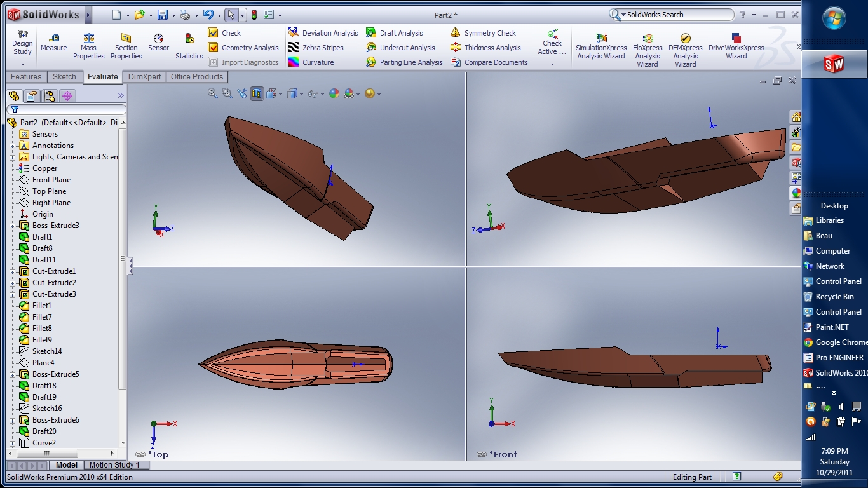
Task: Toggle Zebra Stripes display
Action: [x=316, y=48]
